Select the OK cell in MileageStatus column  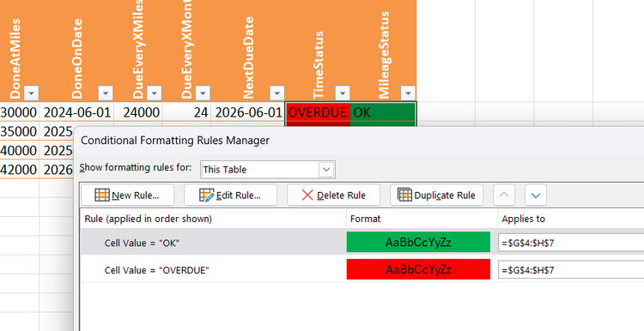[x=383, y=112]
